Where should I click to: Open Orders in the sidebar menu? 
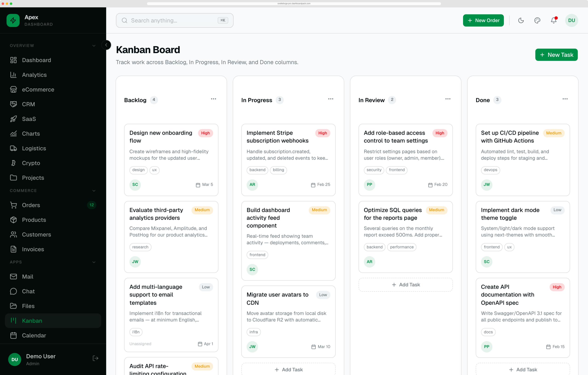53,205
